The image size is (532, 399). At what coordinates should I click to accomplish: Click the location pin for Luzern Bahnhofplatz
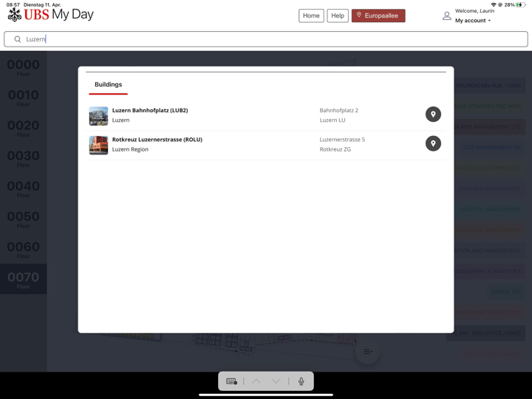click(433, 115)
